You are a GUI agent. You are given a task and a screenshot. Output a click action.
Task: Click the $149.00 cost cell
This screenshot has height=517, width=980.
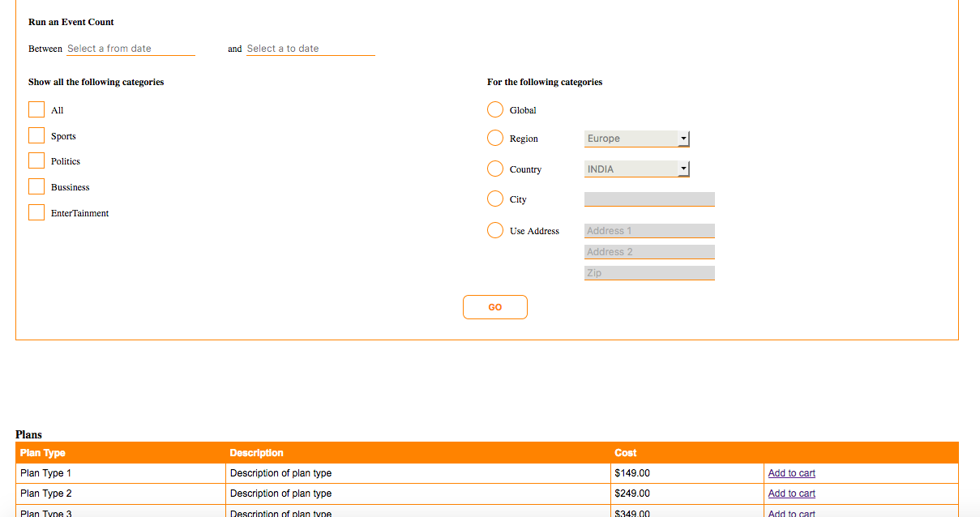pos(687,473)
